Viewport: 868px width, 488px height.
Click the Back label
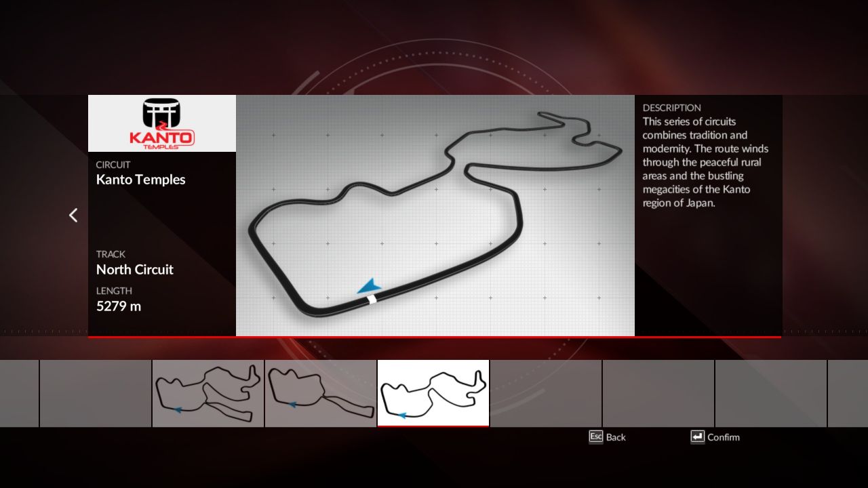616,437
